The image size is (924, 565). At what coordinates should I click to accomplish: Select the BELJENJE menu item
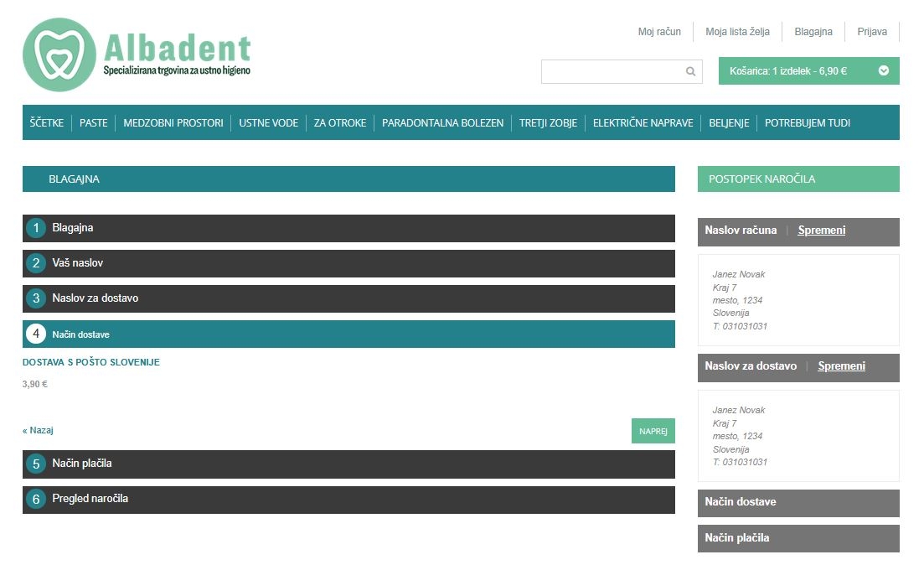[x=729, y=123]
